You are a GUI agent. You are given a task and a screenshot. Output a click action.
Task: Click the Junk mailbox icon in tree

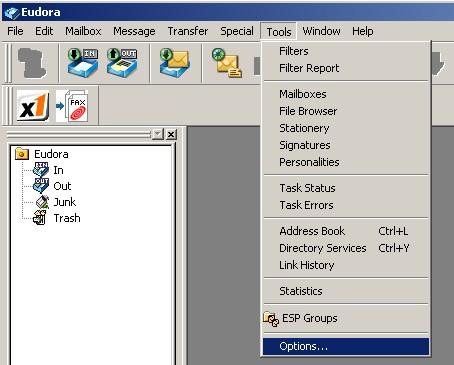click(x=42, y=202)
